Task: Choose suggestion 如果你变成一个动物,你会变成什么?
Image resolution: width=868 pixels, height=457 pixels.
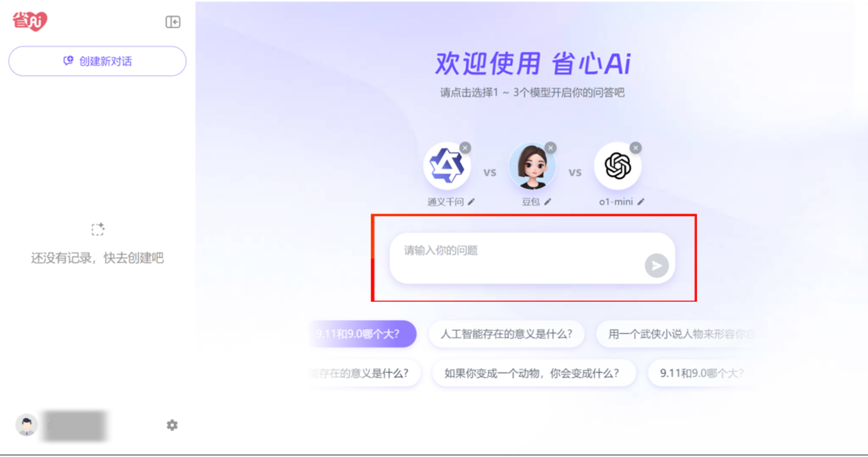Action: pos(534,373)
